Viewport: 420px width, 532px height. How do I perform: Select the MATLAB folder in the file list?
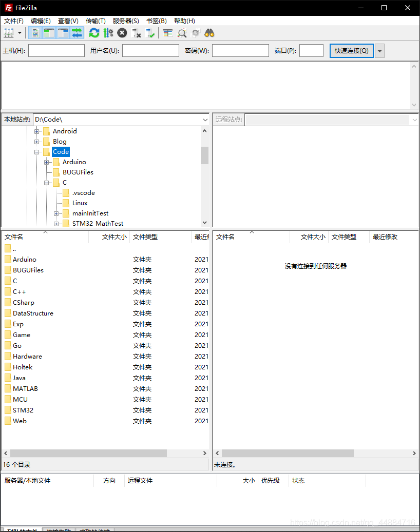[26, 389]
